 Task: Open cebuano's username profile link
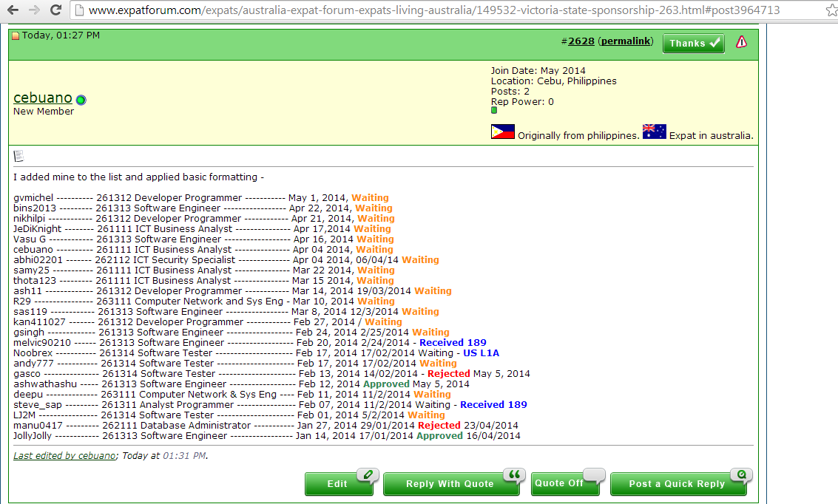click(43, 98)
